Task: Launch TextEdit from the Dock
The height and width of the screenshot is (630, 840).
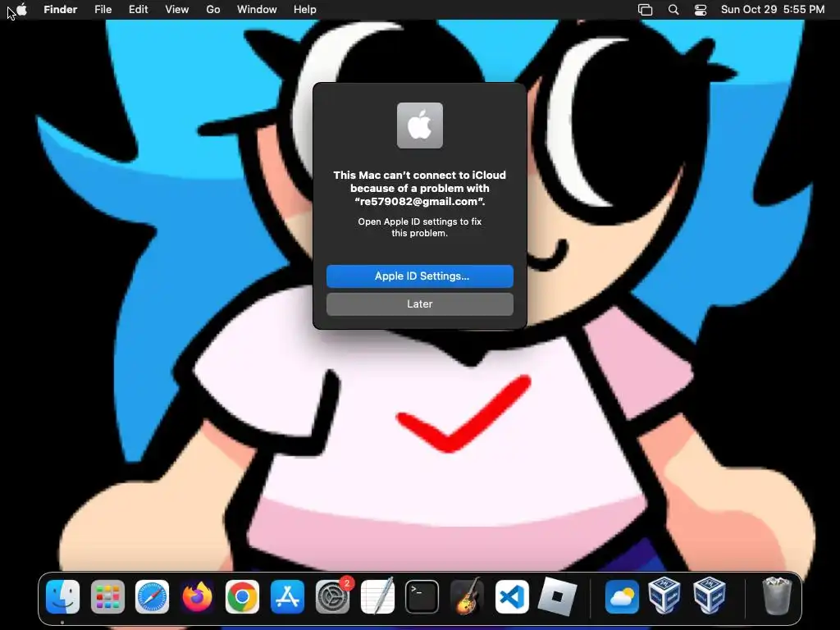Action: [377, 596]
